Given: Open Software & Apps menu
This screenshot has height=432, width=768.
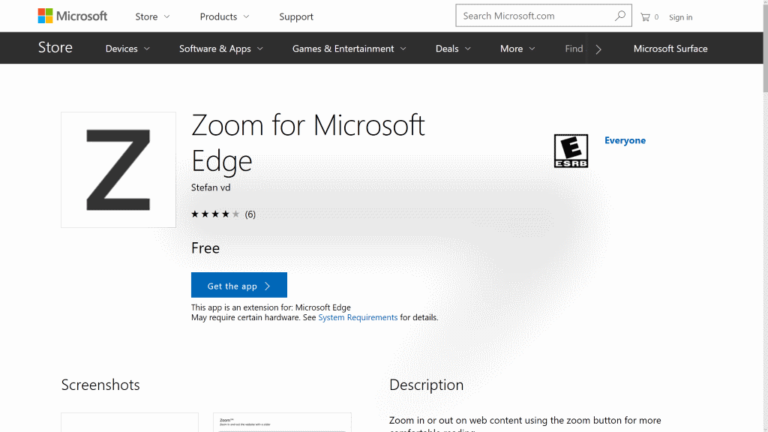Looking at the screenshot, I should [x=221, y=48].
